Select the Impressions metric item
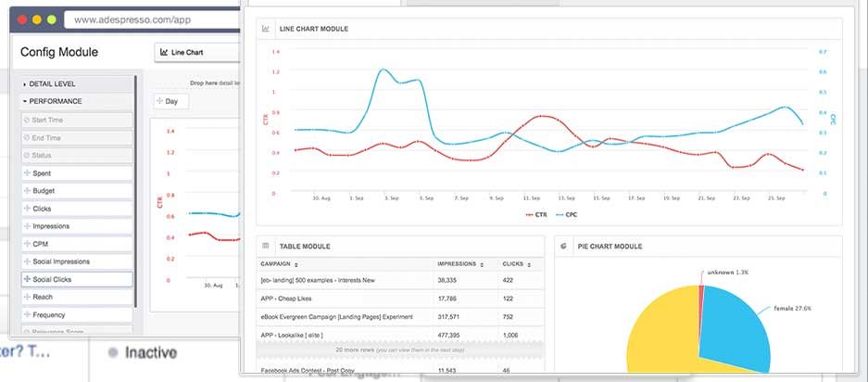868x382 pixels. [x=78, y=226]
